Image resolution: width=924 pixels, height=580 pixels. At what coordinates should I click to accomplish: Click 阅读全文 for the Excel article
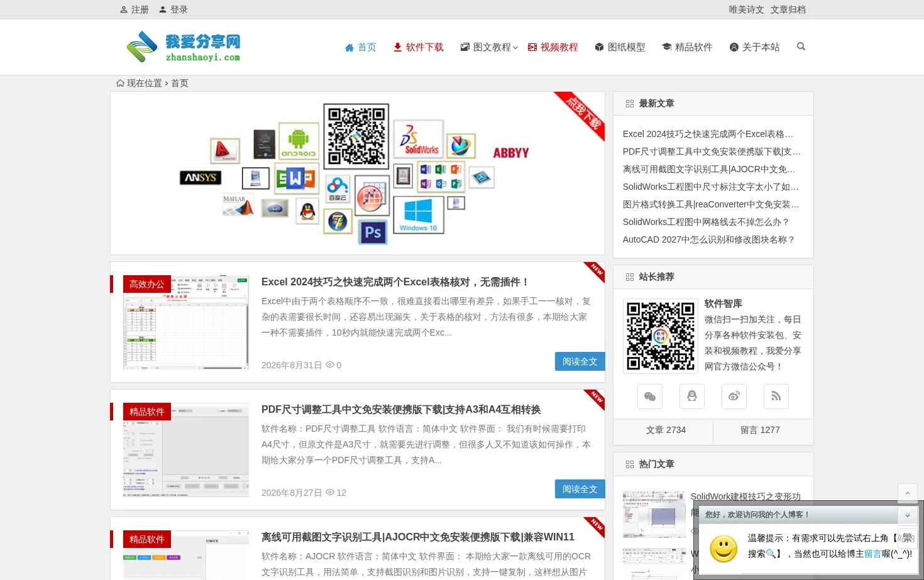pos(580,361)
